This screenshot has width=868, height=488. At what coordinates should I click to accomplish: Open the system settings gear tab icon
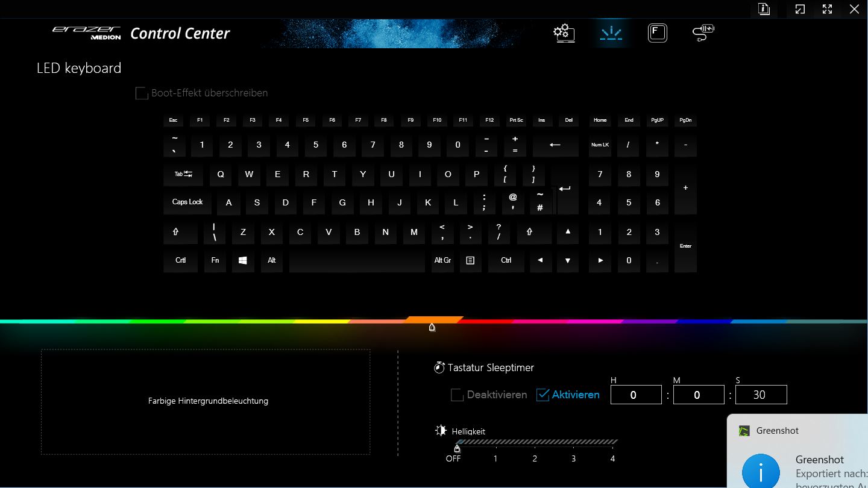tap(564, 33)
